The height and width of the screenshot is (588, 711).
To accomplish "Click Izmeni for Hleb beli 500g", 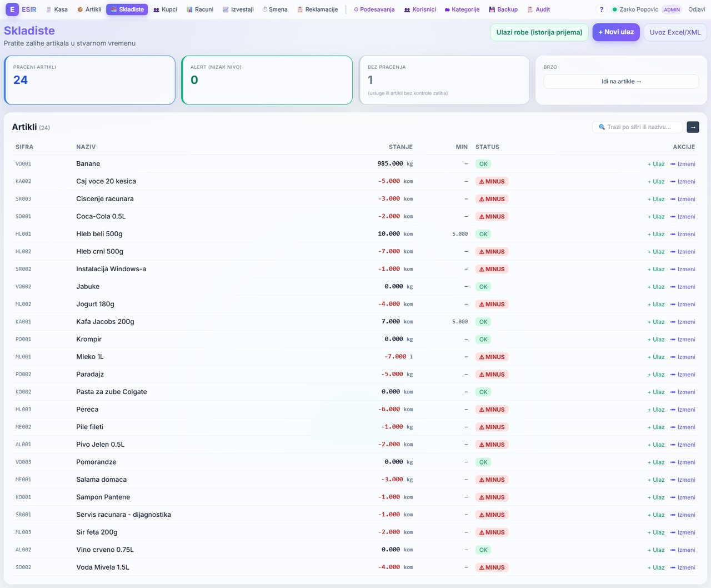I will point(683,234).
